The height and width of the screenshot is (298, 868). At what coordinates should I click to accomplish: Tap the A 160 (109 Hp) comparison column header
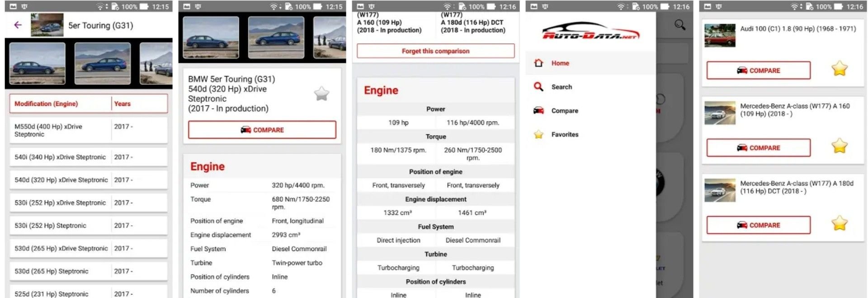pyautogui.click(x=389, y=23)
